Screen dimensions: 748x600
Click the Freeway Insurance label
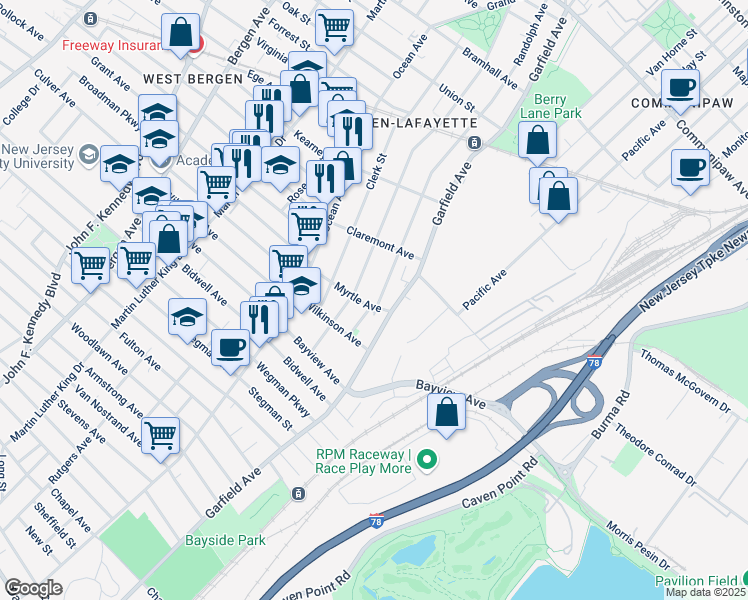pos(112,45)
